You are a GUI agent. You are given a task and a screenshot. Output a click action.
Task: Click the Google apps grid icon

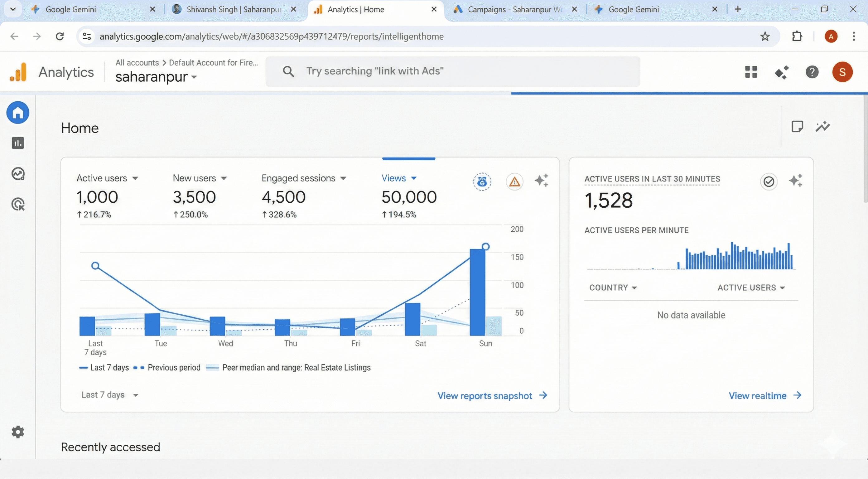(x=751, y=72)
